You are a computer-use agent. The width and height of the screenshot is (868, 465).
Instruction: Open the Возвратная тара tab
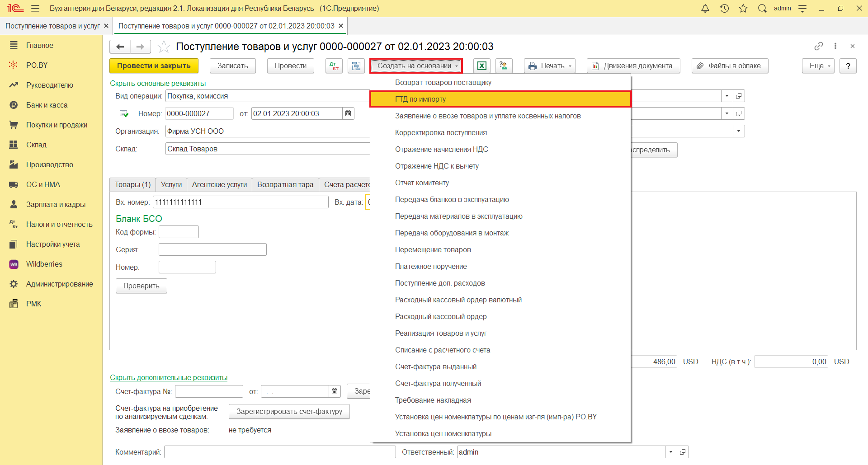point(285,184)
